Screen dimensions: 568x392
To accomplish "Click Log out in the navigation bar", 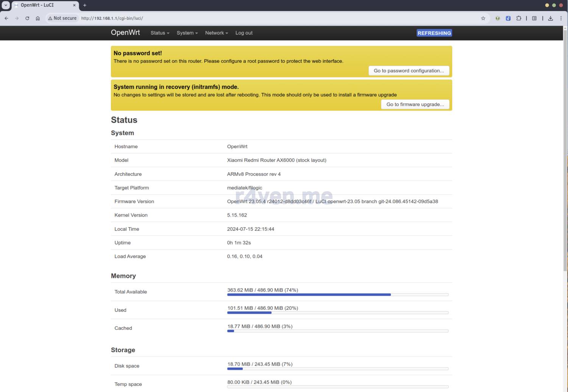I will click(x=244, y=33).
